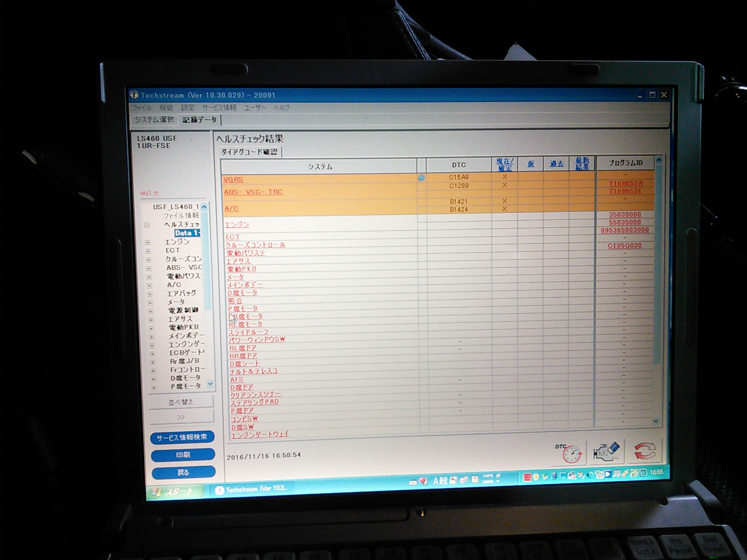Click the snowflake freeze-frame icon in VGRS row
The image size is (747, 560).
click(x=422, y=178)
